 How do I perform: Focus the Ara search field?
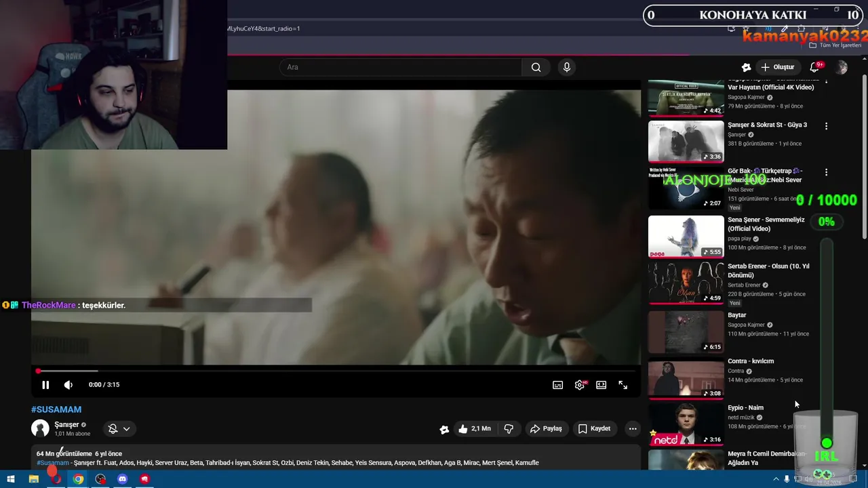[x=400, y=67]
